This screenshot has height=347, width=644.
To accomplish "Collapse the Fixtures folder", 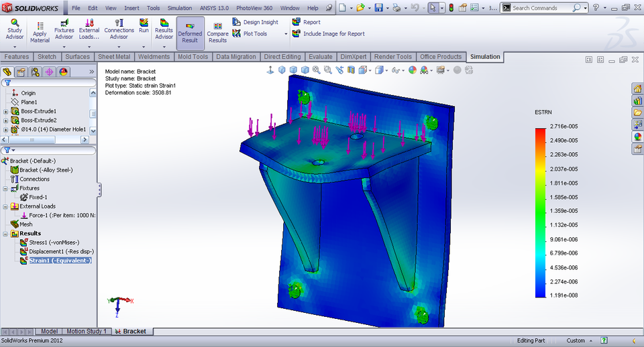I will tap(5, 188).
